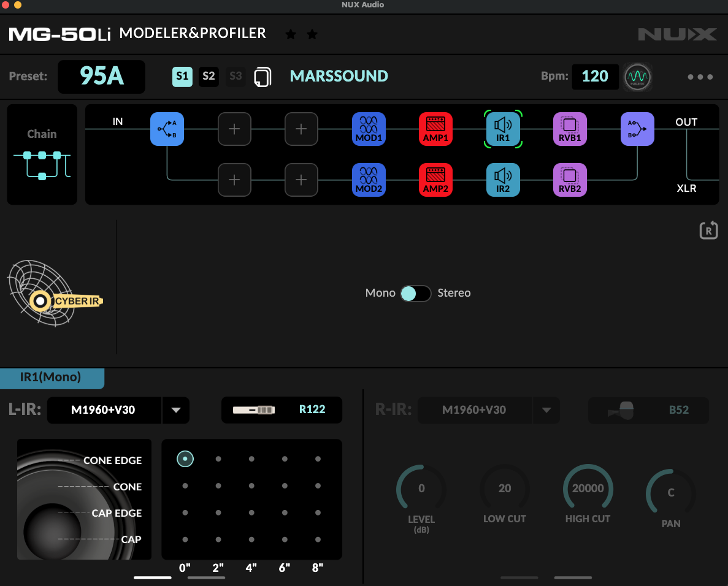The width and height of the screenshot is (728, 586).
Task: Open the MOD1 effect block
Action: [369, 129]
